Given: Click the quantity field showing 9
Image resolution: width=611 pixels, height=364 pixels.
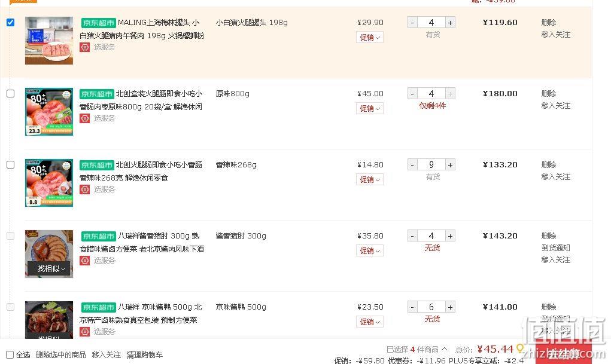Looking at the screenshot, I should click(x=431, y=165).
